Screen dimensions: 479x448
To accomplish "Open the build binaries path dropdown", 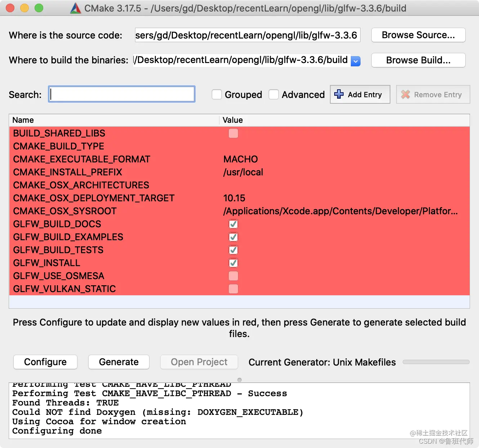I will click(355, 61).
